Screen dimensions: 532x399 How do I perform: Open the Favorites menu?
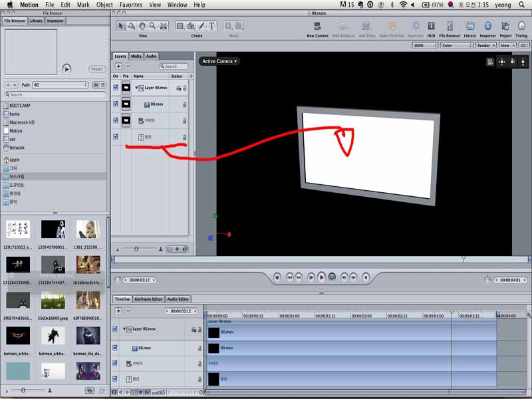point(131,5)
